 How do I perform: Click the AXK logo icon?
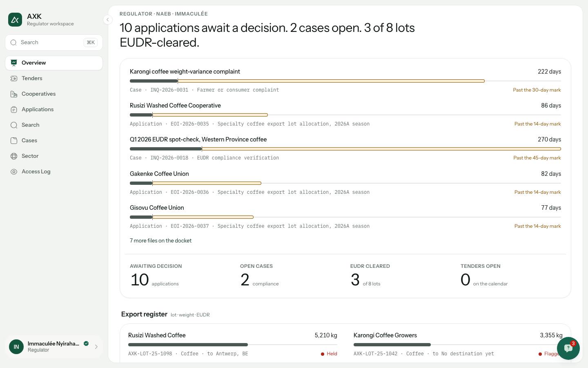pos(15,20)
